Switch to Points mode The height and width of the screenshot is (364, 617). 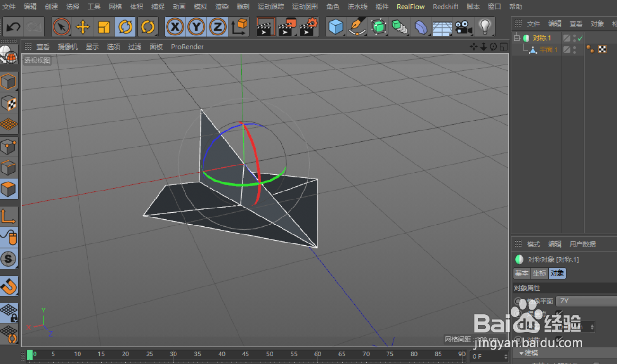coord(9,147)
